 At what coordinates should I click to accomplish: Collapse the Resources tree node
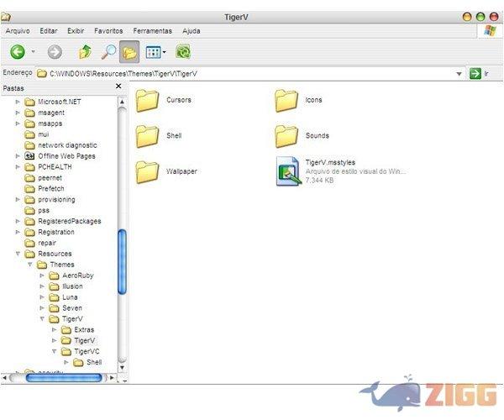pyautogui.click(x=18, y=254)
